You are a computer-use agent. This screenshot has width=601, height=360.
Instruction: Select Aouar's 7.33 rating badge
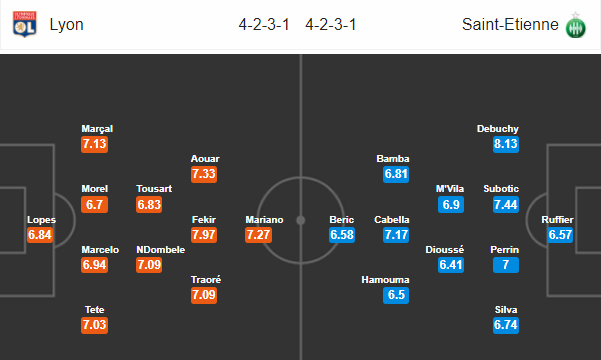pos(204,174)
